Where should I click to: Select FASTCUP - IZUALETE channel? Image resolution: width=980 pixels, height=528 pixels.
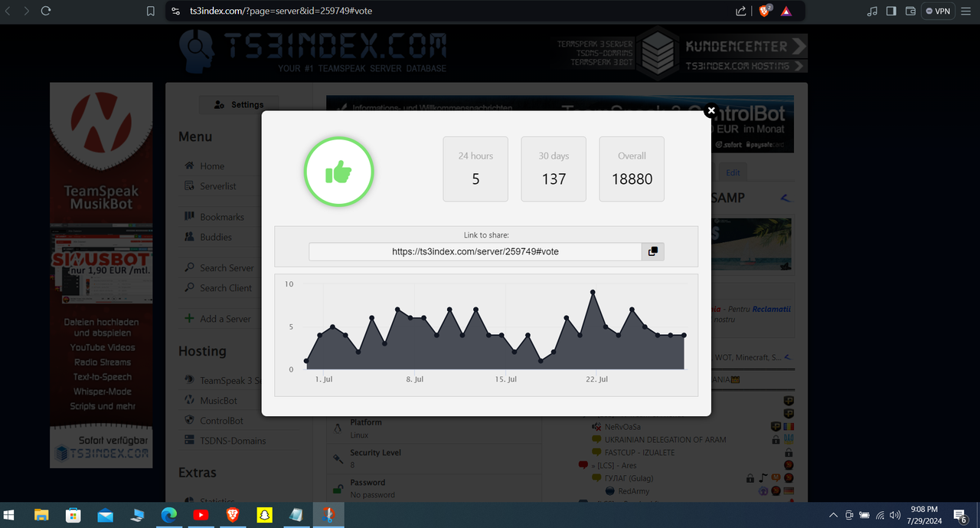tap(639, 453)
